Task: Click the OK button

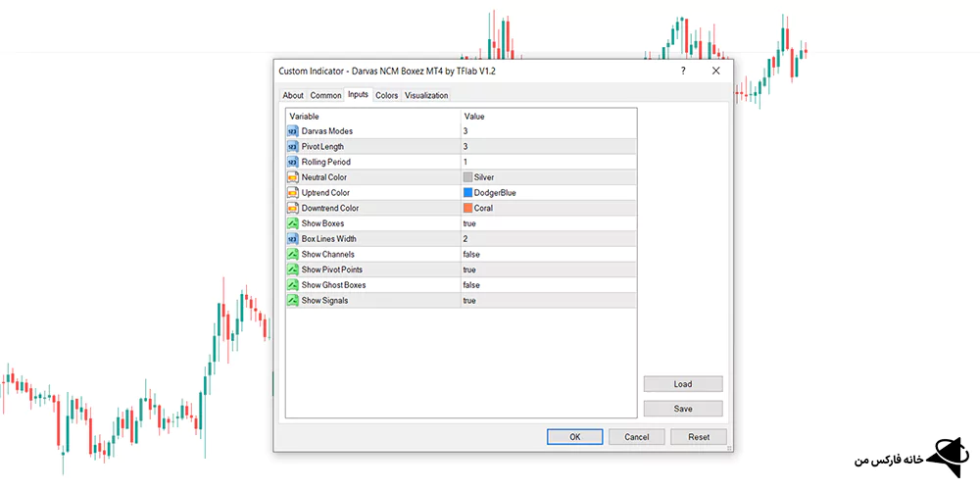Action: pyautogui.click(x=575, y=437)
